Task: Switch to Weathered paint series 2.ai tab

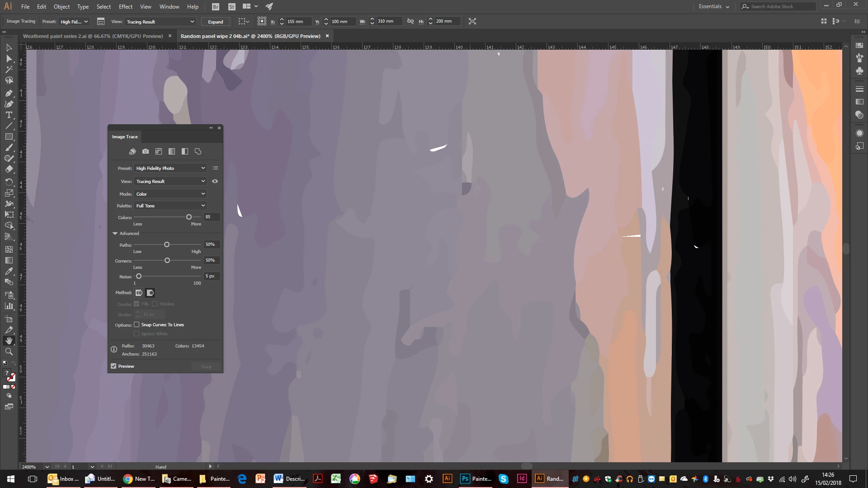Action: click(x=93, y=36)
